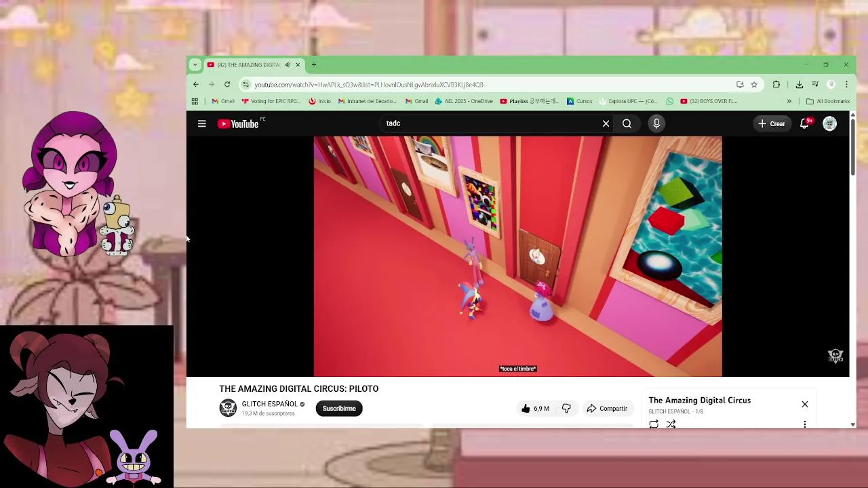This screenshot has height=488, width=868.
Task: Open the YouTube hamburger guide menu
Action: click(x=201, y=123)
